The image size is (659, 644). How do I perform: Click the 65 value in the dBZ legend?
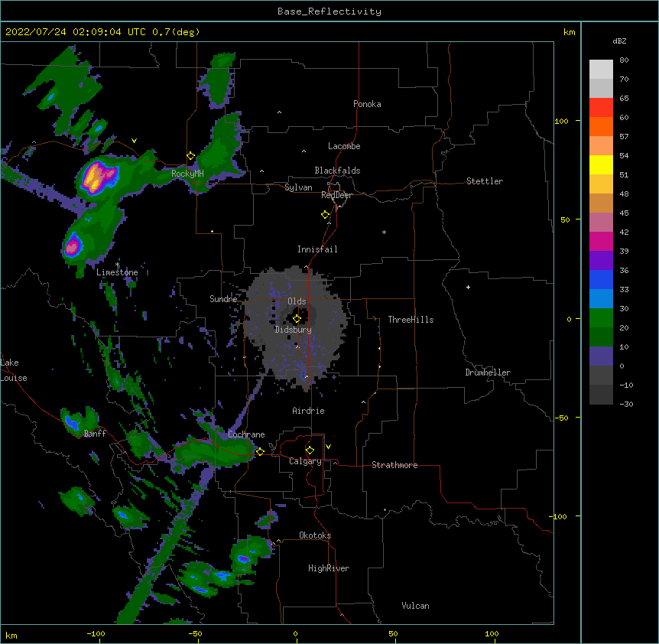pos(624,98)
